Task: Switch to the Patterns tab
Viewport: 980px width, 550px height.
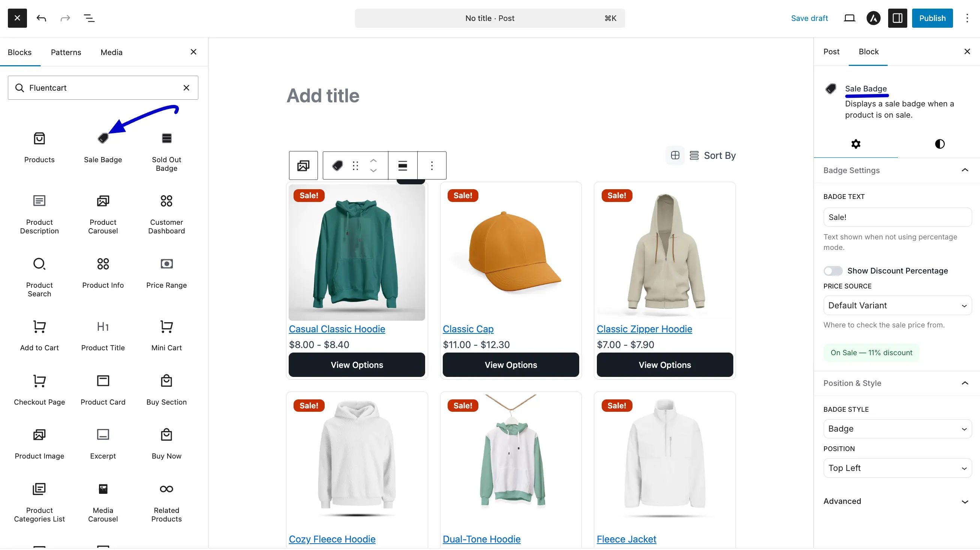Action: (x=66, y=52)
